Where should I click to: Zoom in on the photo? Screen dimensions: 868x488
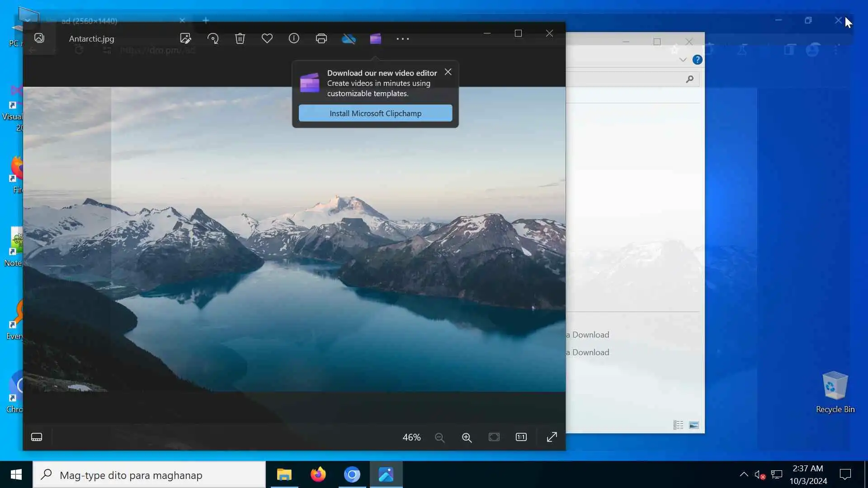tap(467, 437)
